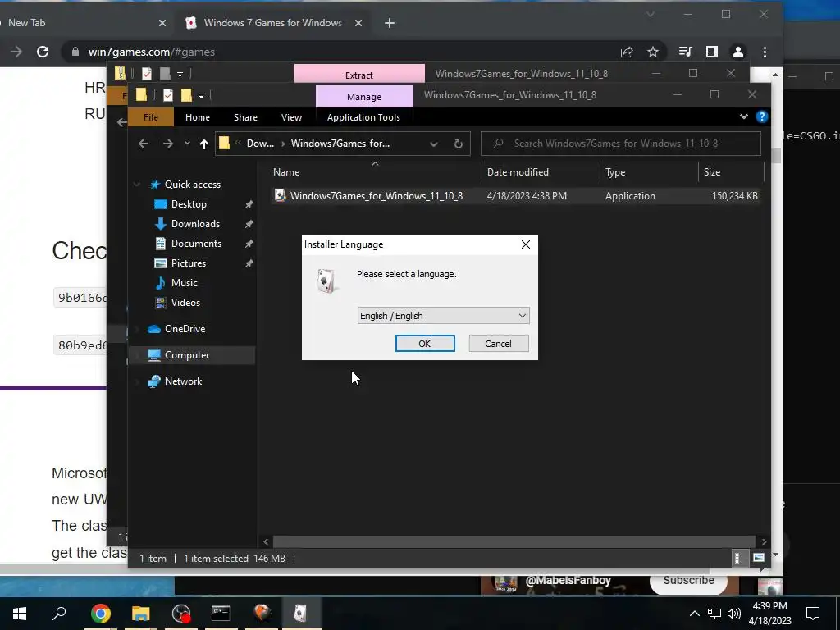Reload the win7games.com page
The width and height of the screenshot is (840, 630).
tap(43, 52)
